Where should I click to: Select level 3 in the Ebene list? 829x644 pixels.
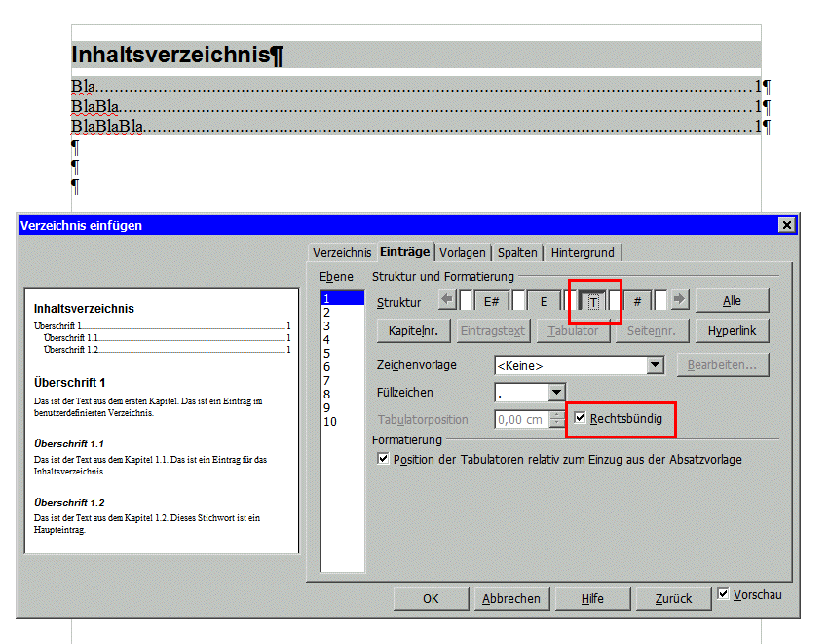[x=327, y=325]
